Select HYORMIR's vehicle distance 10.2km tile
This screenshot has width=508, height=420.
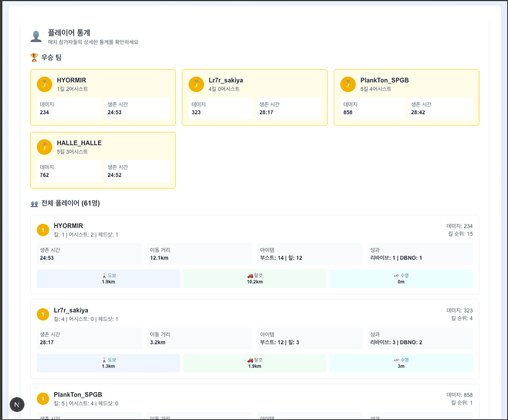pos(254,279)
